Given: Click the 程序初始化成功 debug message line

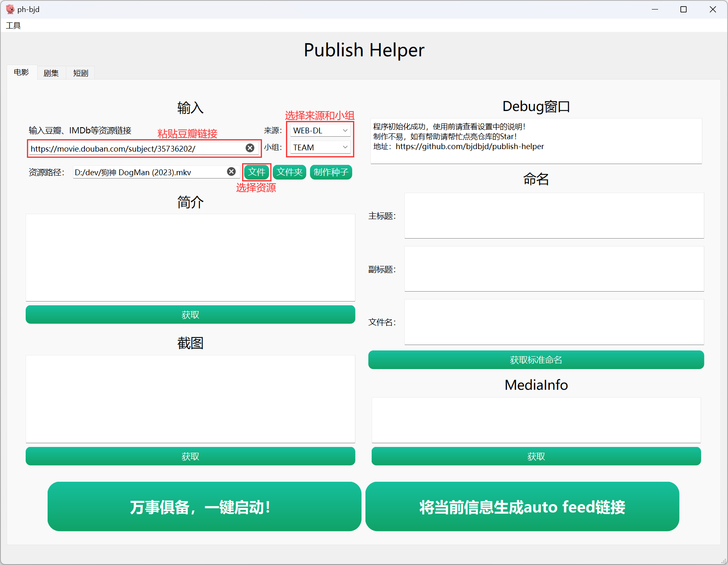Looking at the screenshot, I should [x=449, y=127].
